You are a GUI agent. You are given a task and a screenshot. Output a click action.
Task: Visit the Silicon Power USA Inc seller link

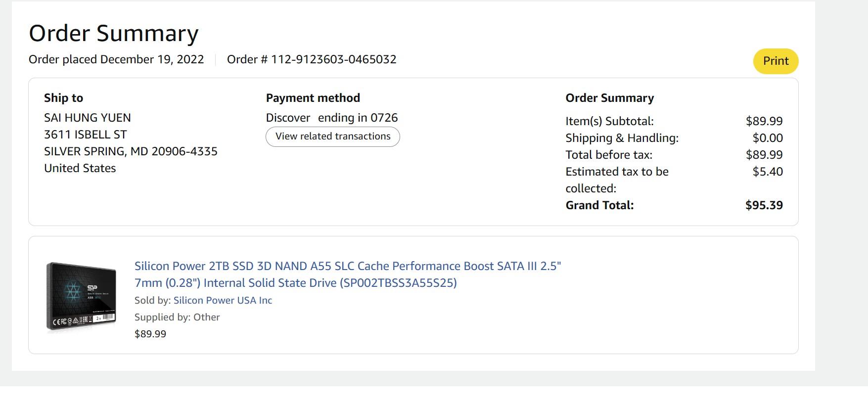click(x=223, y=301)
